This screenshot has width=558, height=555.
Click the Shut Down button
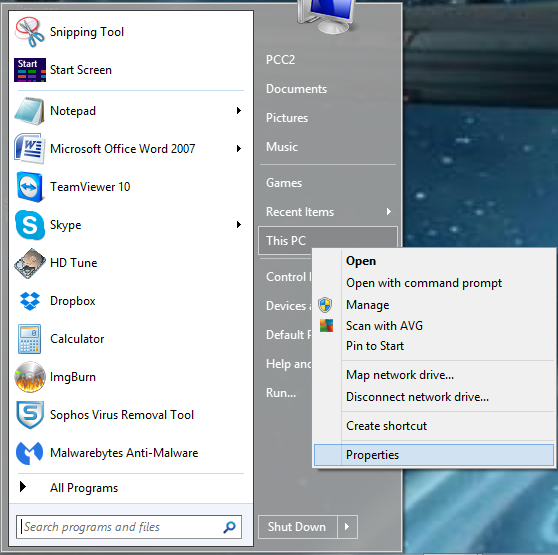tap(298, 527)
